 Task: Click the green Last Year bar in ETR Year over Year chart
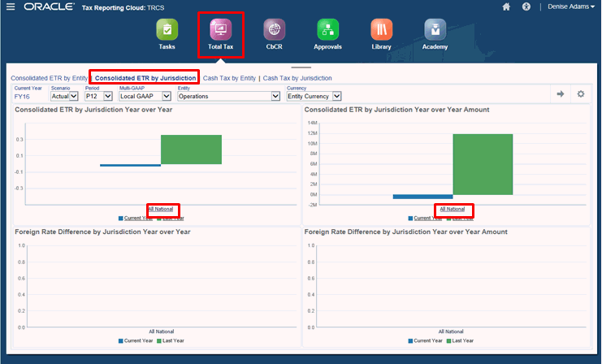pyautogui.click(x=191, y=149)
